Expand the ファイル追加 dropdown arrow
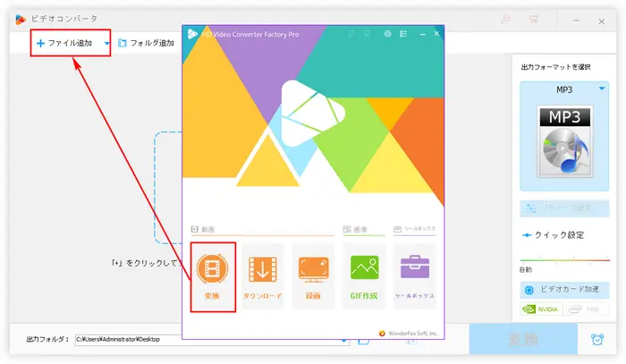The image size is (626, 364). click(x=107, y=43)
